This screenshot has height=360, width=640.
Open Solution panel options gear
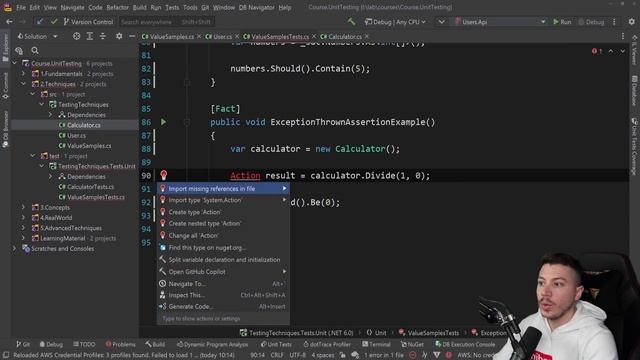pyautogui.click(x=119, y=36)
